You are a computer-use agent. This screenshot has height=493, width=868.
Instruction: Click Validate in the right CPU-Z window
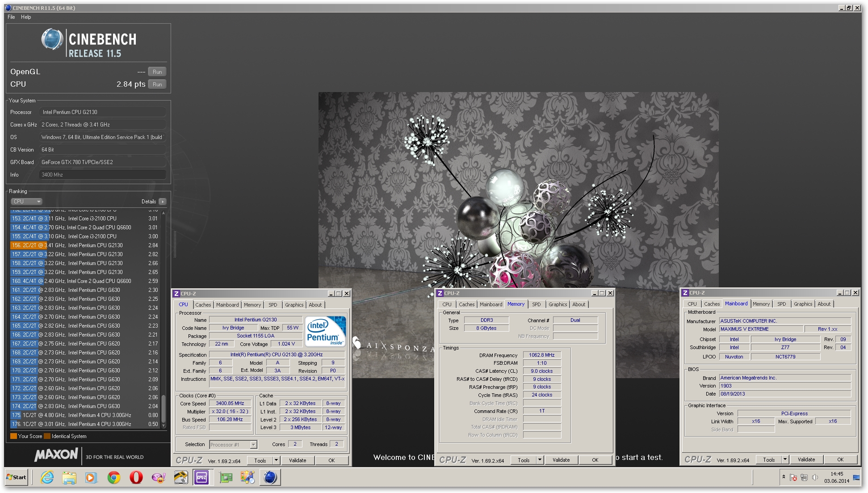click(806, 459)
